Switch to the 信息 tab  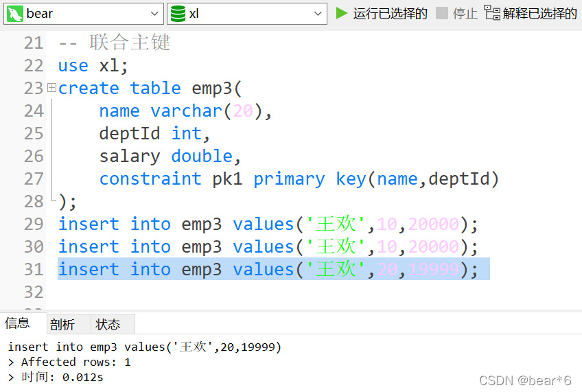click(17, 323)
